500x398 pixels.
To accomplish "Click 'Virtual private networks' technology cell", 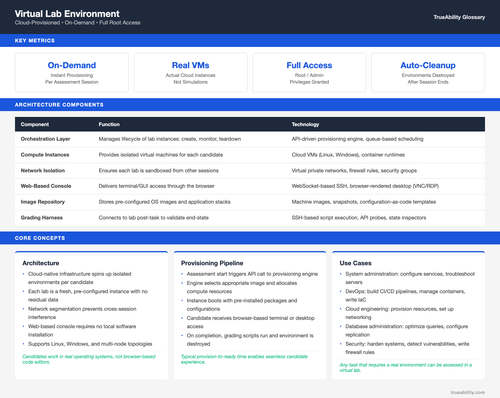I will coord(354,171).
